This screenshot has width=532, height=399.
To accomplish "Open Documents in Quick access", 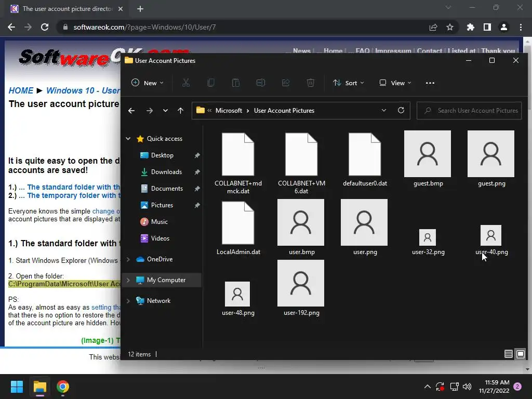I will pyautogui.click(x=167, y=188).
